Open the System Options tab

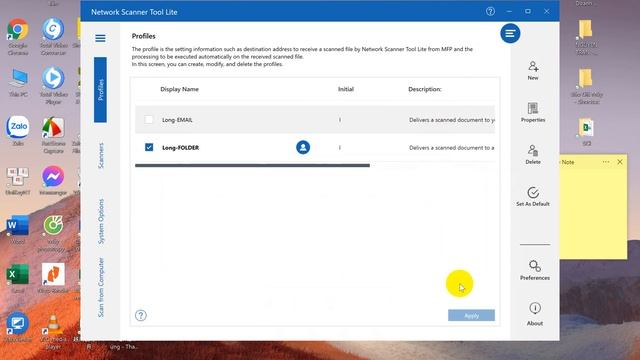point(101,222)
